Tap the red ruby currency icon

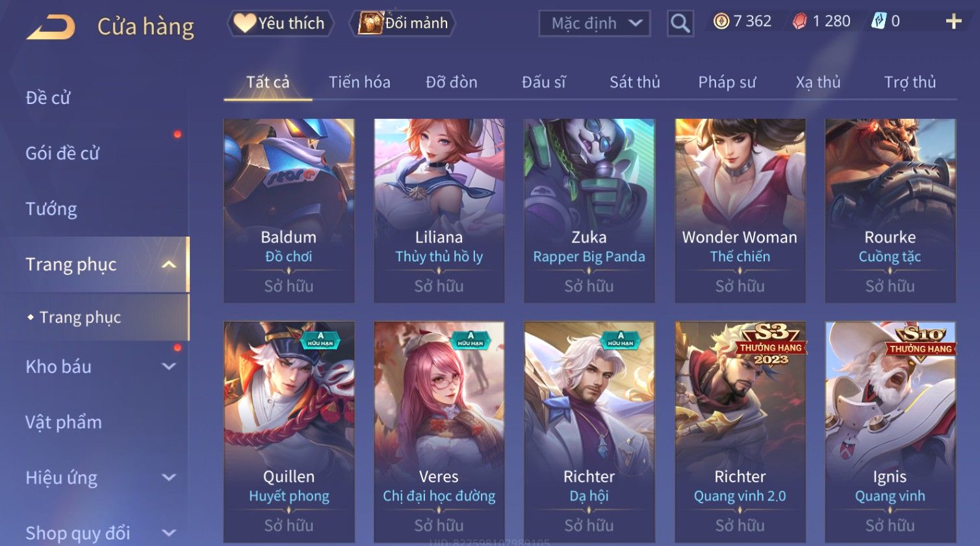(x=799, y=21)
